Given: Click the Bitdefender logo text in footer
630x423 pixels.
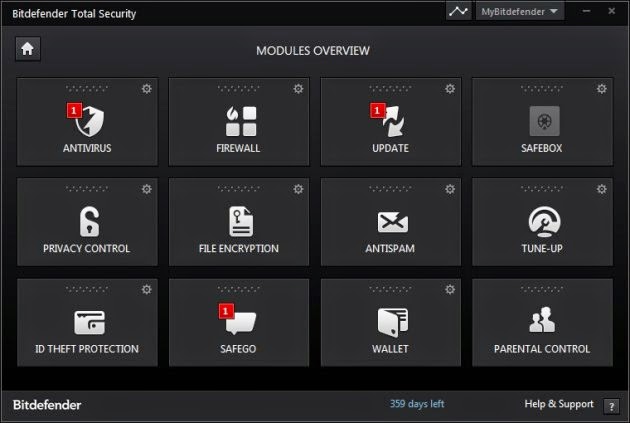Looking at the screenshot, I should click(47, 405).
